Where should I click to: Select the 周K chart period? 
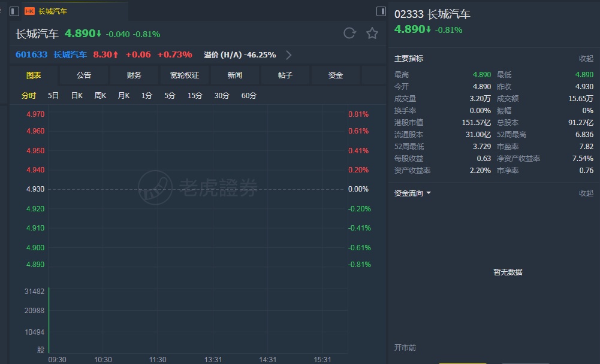coord(100,96)
